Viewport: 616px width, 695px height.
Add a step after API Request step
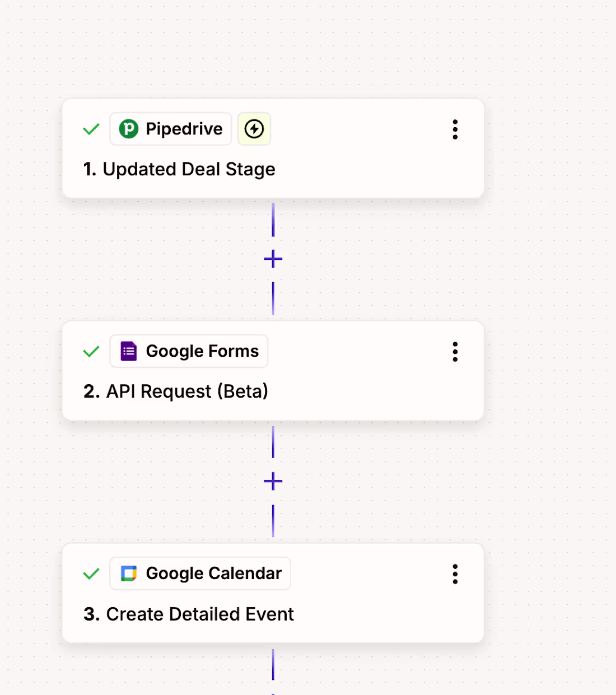tap(273, 481)
